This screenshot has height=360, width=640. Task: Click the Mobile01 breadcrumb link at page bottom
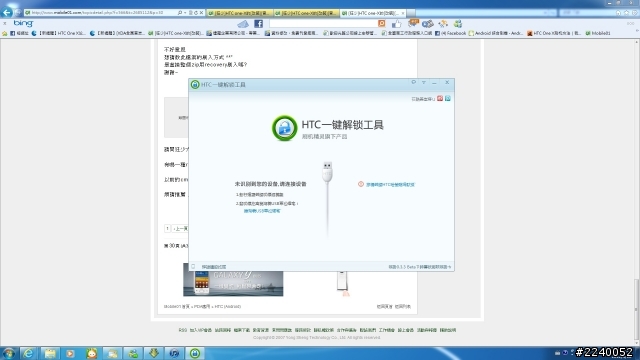[x=177, y=306]
